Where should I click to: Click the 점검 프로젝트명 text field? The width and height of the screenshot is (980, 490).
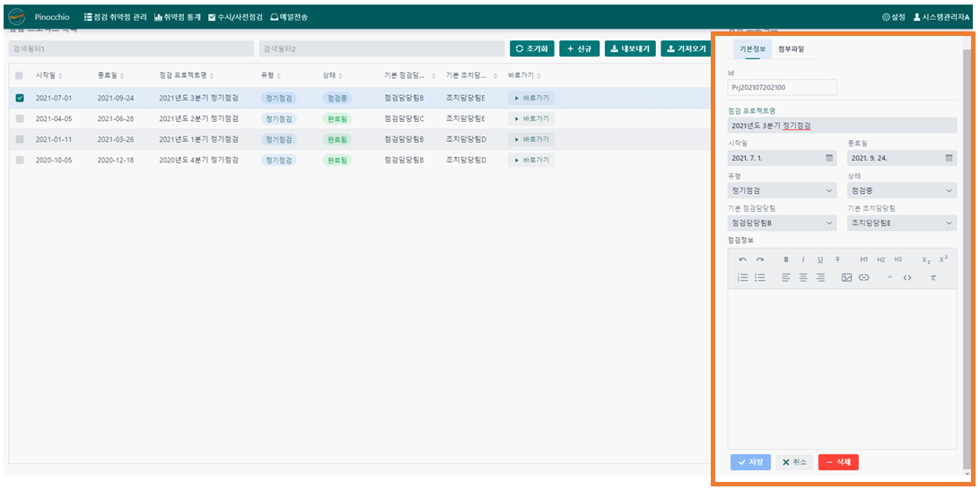pos(843,126)
